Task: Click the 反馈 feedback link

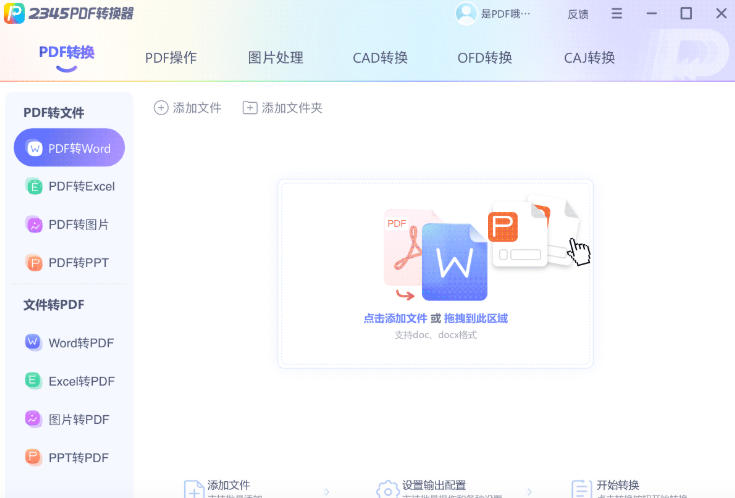Action: pos(578,14)
